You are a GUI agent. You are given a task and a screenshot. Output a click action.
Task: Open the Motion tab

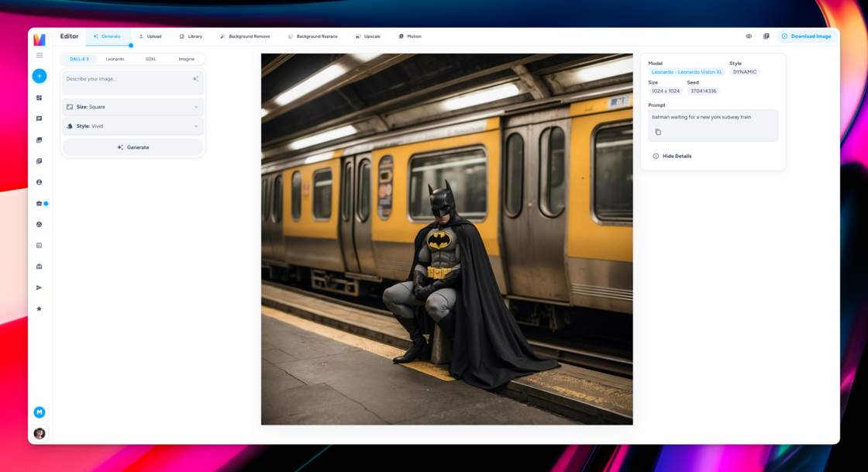[410, 36]
